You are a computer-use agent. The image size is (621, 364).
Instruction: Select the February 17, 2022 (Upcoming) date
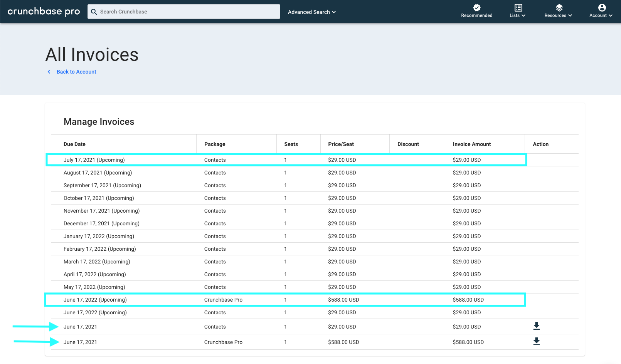tap(100, 249)
